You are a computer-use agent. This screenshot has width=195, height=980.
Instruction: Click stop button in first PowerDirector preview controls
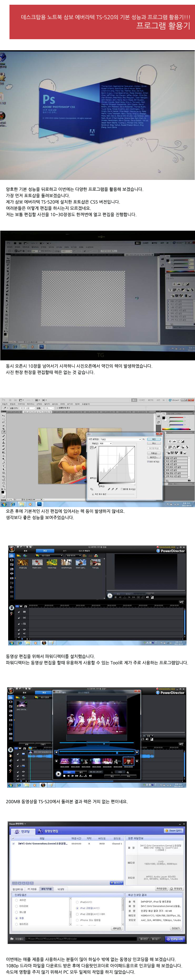point(115,597)
